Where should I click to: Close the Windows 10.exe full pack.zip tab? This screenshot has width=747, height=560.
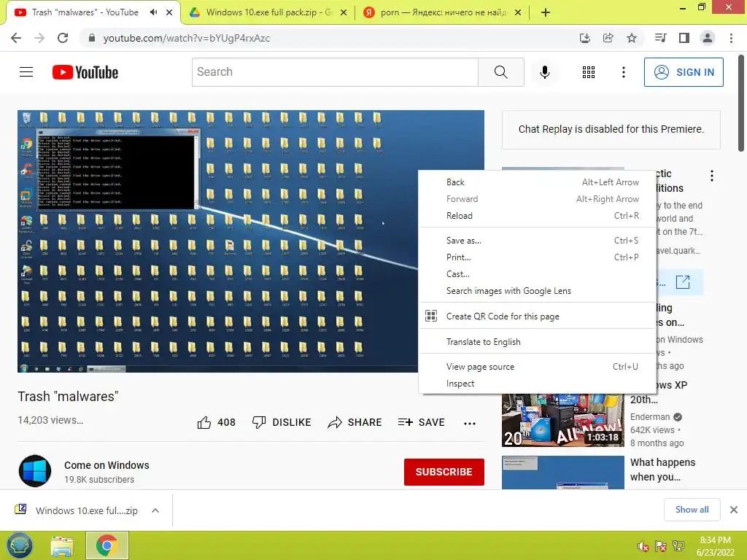[343, 13]
